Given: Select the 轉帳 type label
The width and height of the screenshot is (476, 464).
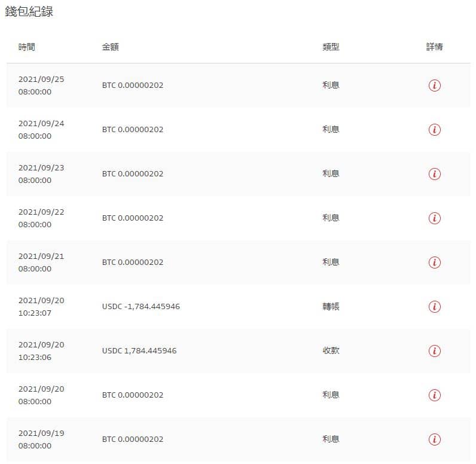Looking at the screenshot, I should (x=331, y=307).
